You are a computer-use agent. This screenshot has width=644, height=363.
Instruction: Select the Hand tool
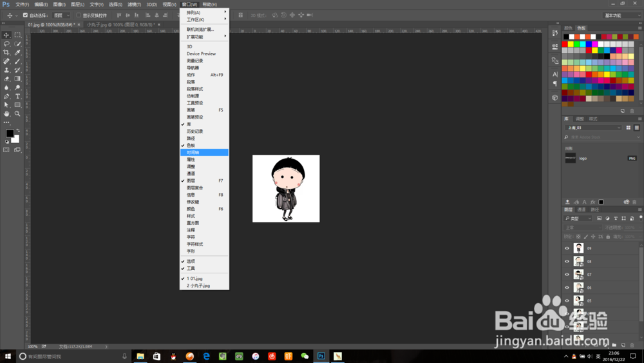point(6,114)
